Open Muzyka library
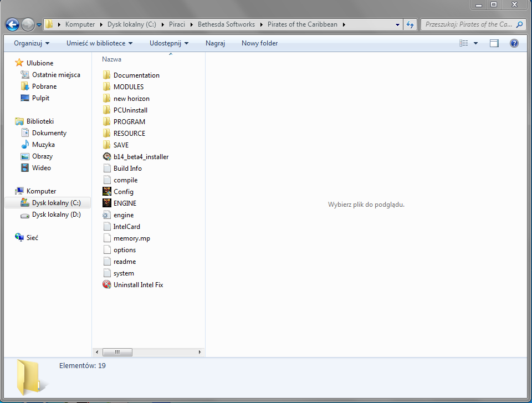This screenshot has width=532, height=403. tap(38, 144)
